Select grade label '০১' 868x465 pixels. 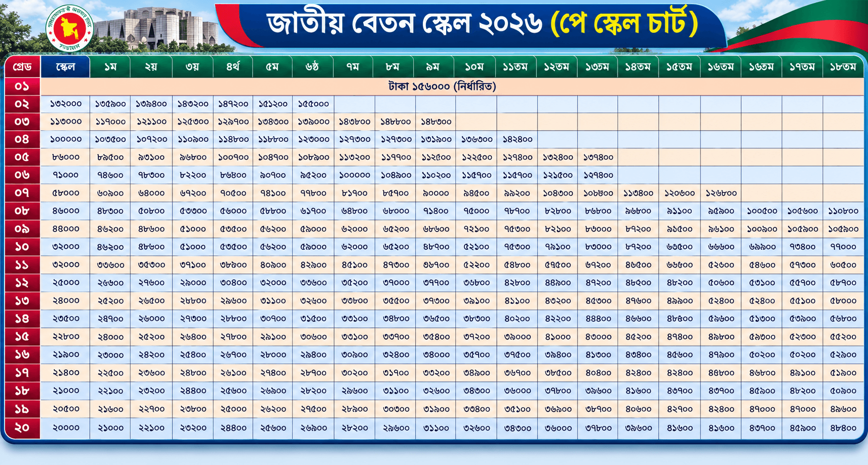point(22,86)
